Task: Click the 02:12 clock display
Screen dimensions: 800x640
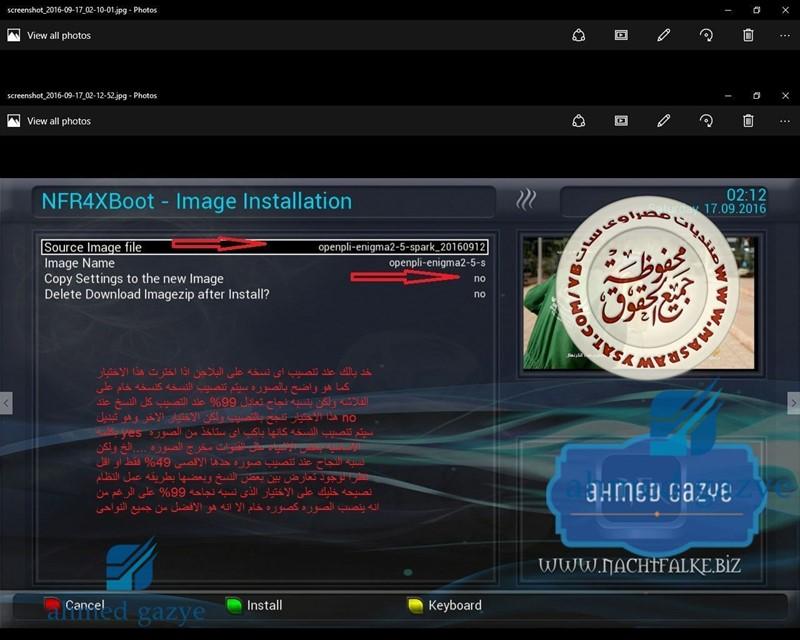Action: (x=746, y=195)
